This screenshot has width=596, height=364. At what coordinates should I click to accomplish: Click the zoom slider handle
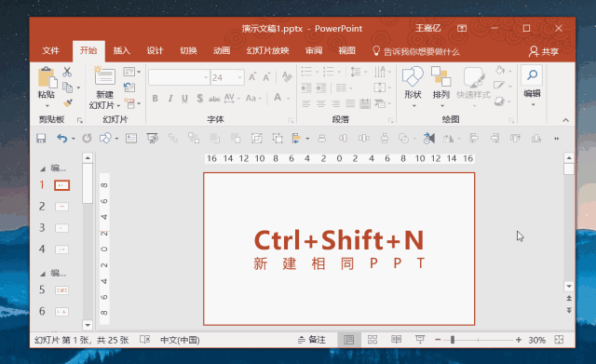[453, 340]
